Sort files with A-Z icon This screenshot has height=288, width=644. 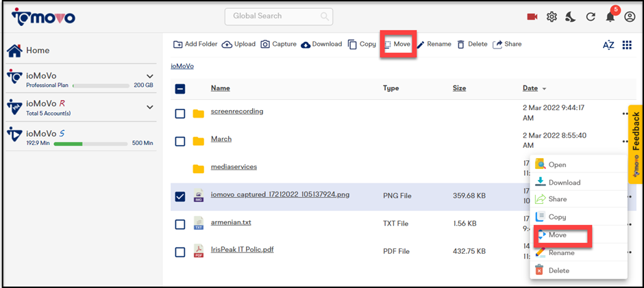[608, 45]
